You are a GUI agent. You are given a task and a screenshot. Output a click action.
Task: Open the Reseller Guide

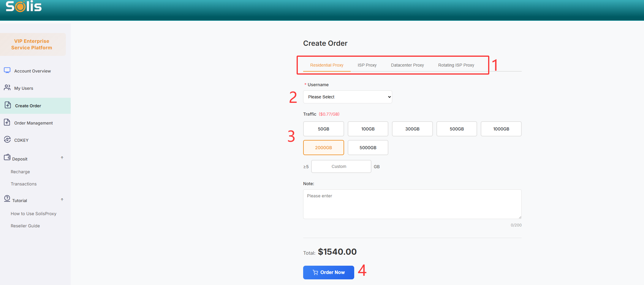pyautogui.click(x=25, y=226)
